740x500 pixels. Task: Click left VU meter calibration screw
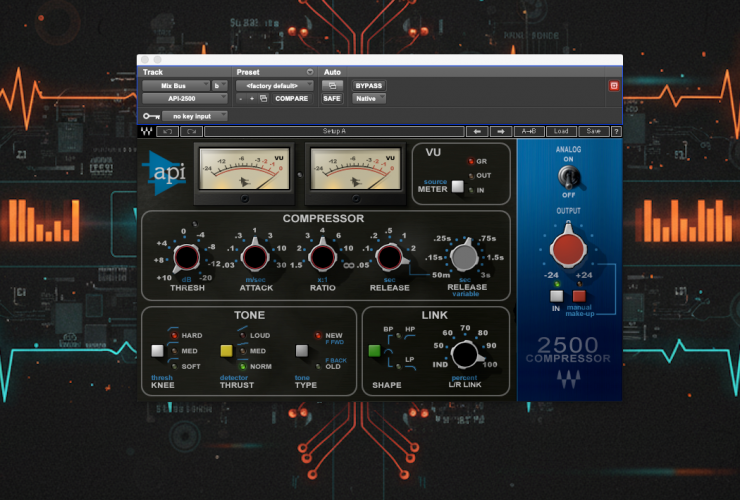point(244,199)
